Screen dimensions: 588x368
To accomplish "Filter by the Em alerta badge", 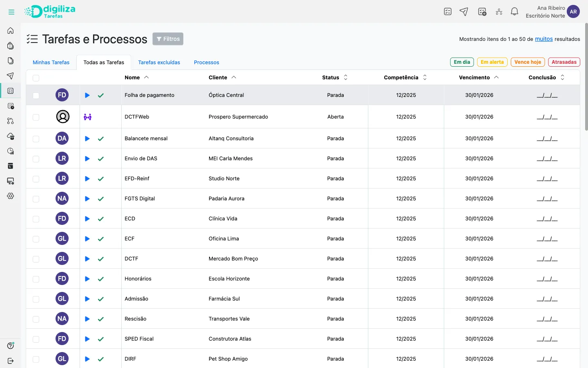I will 492,62.
